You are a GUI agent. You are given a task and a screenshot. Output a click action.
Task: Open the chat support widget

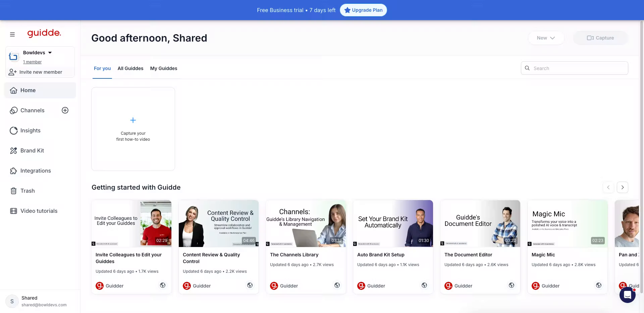point(628,295)
